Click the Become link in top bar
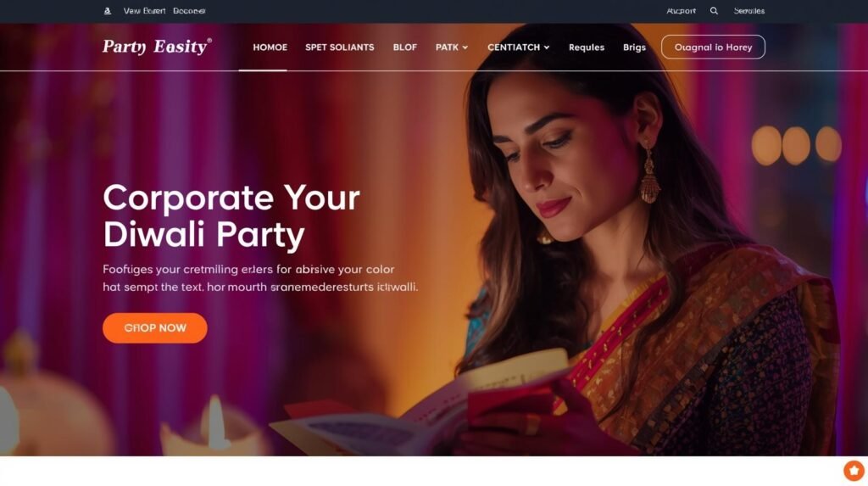Viewport: 868px width, 486px height. 189,11
